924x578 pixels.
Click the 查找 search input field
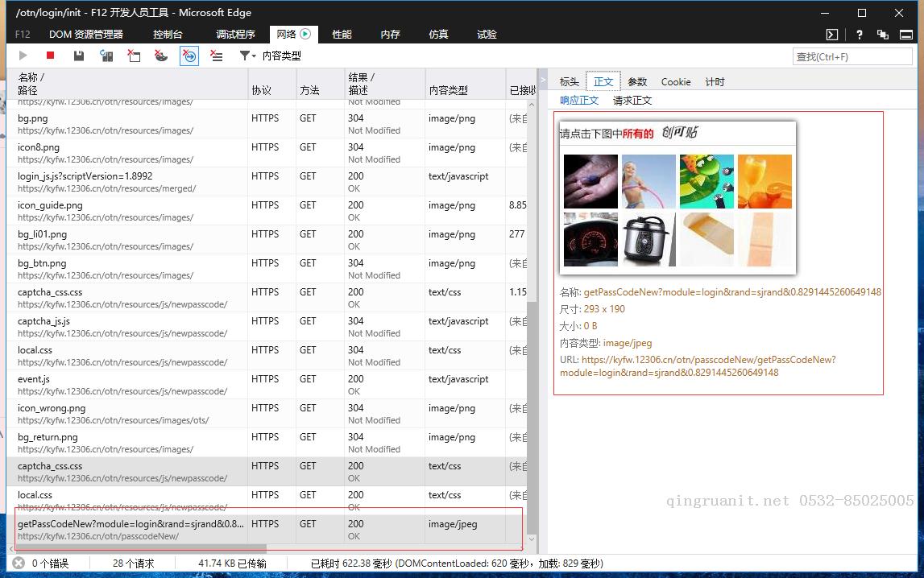pos(852,56)
